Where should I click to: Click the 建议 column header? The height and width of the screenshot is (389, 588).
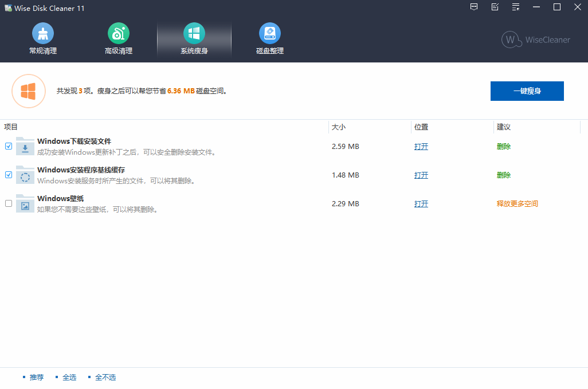(x=504, y=127)
